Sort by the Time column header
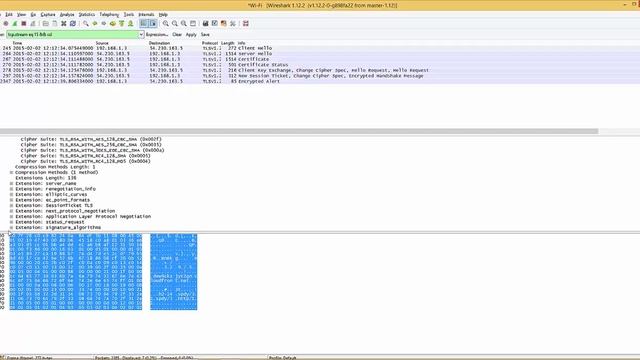This screenshot has width=640, height=360. coord(17,43)
